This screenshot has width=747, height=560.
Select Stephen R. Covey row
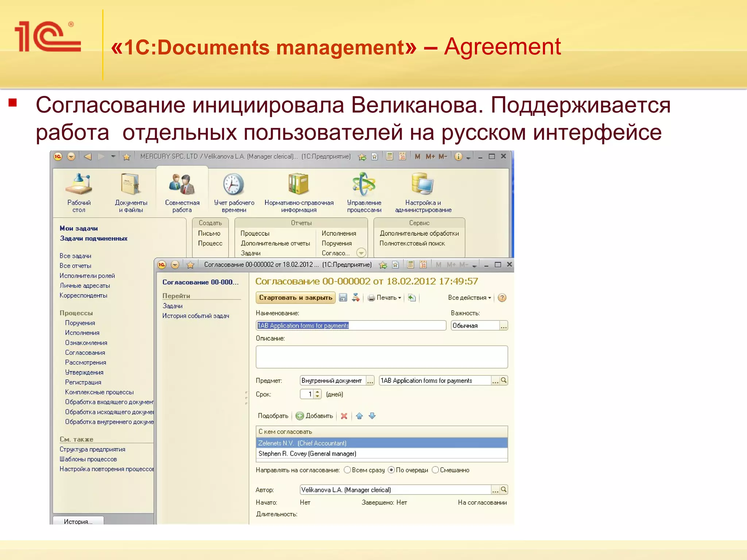click(x=382, y=454)
